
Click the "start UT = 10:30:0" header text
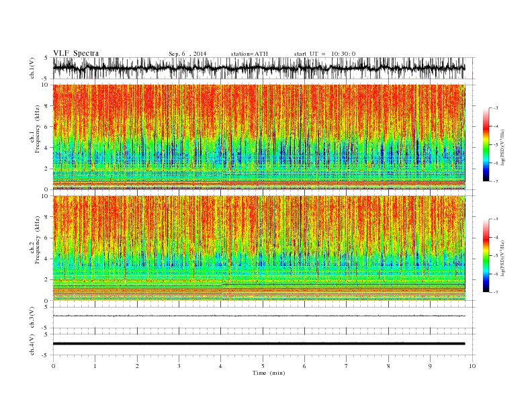click(324, 54)
